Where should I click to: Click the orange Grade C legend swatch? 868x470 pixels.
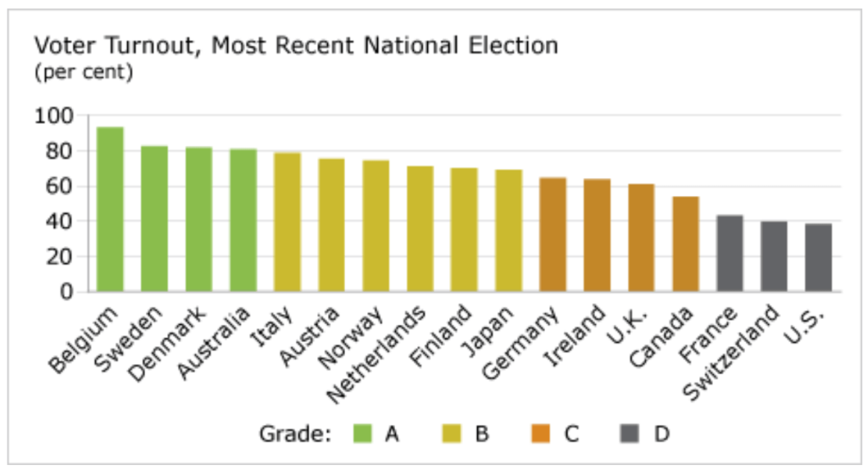pyautogui.click(x=542, y=434)
